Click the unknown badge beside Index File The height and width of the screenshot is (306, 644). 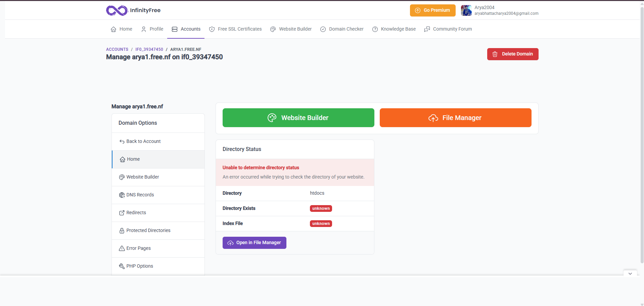pyautogui.click(x=321, y=224)
